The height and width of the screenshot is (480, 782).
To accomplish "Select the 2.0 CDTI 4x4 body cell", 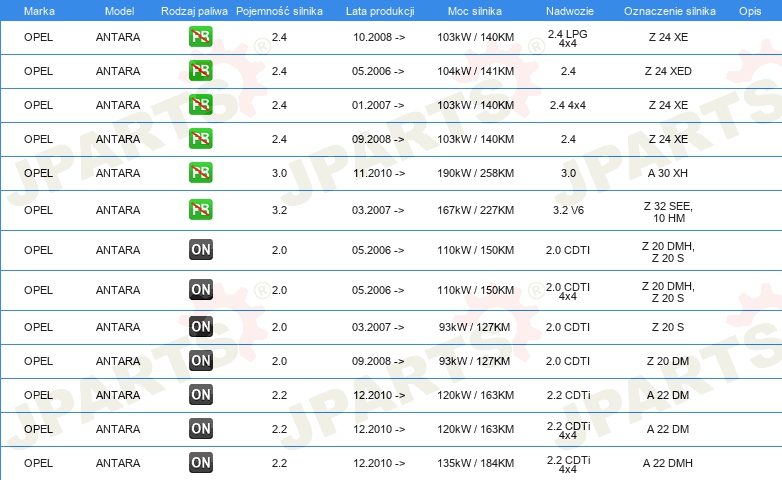I will [568, 291].
